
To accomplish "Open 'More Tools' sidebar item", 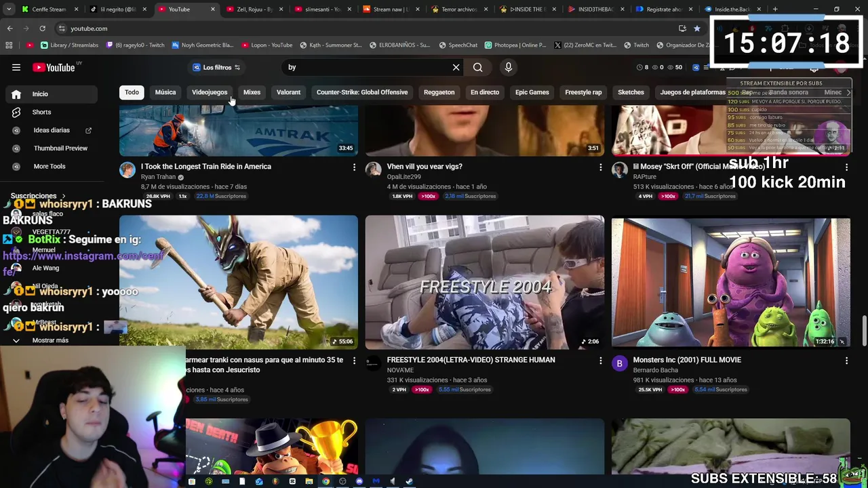I will click(52, 166).
